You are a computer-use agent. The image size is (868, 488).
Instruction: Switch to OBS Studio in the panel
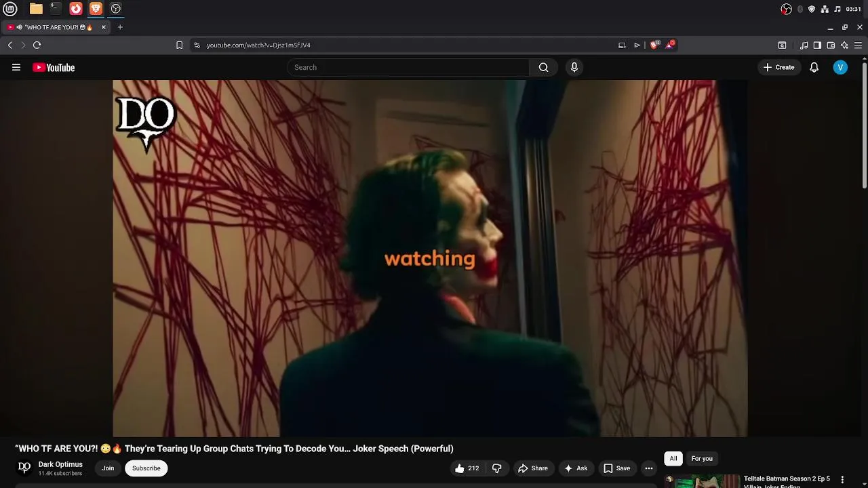[116, 9]
